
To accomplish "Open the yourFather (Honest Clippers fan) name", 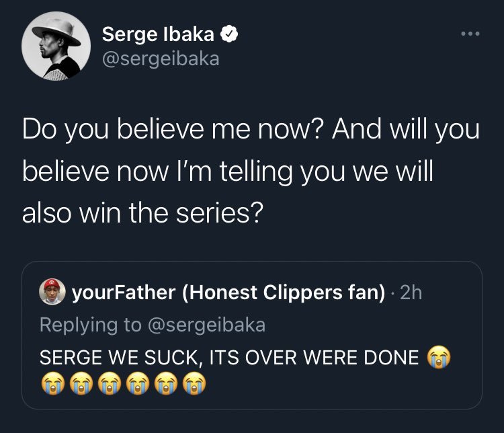I will coord(227,293).
